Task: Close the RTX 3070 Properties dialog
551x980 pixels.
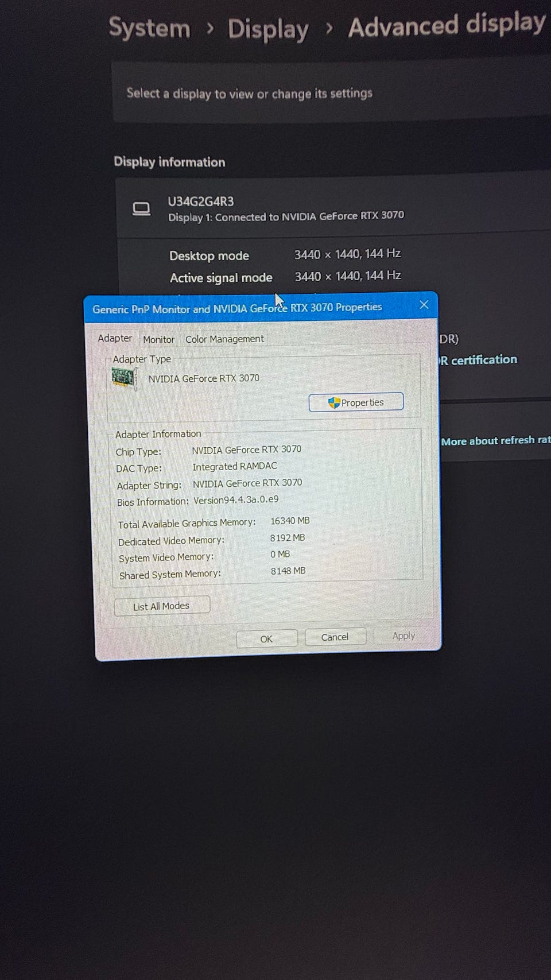Action: [424, 305]
